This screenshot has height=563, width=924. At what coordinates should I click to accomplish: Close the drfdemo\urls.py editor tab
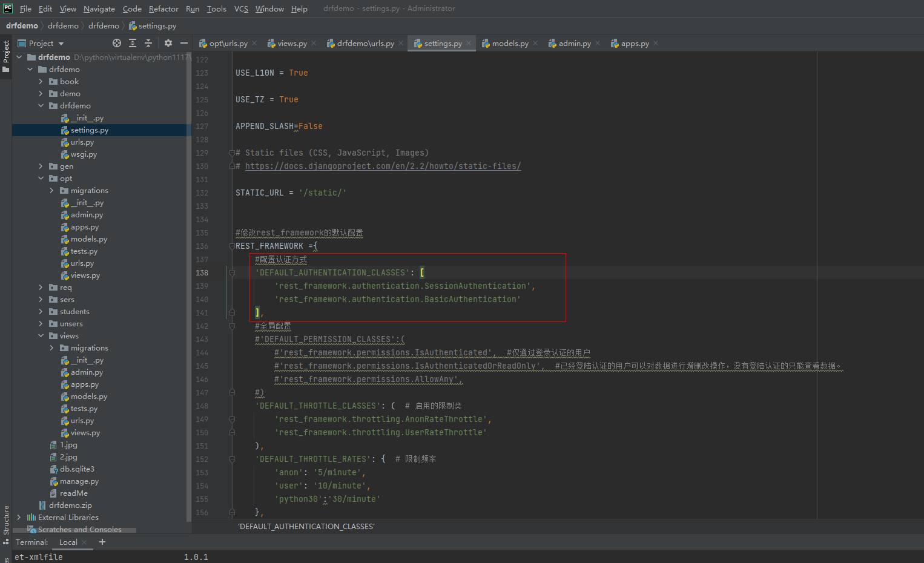401,43
